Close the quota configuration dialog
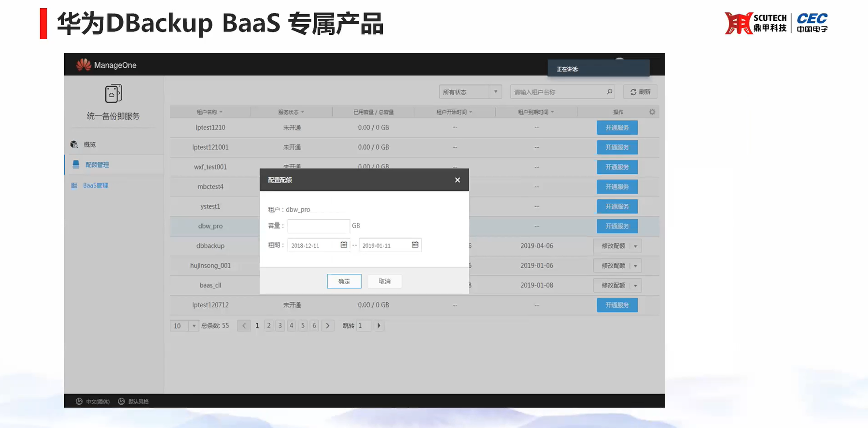The width and height of the screenshot is (868, 428). coord(457,180)
